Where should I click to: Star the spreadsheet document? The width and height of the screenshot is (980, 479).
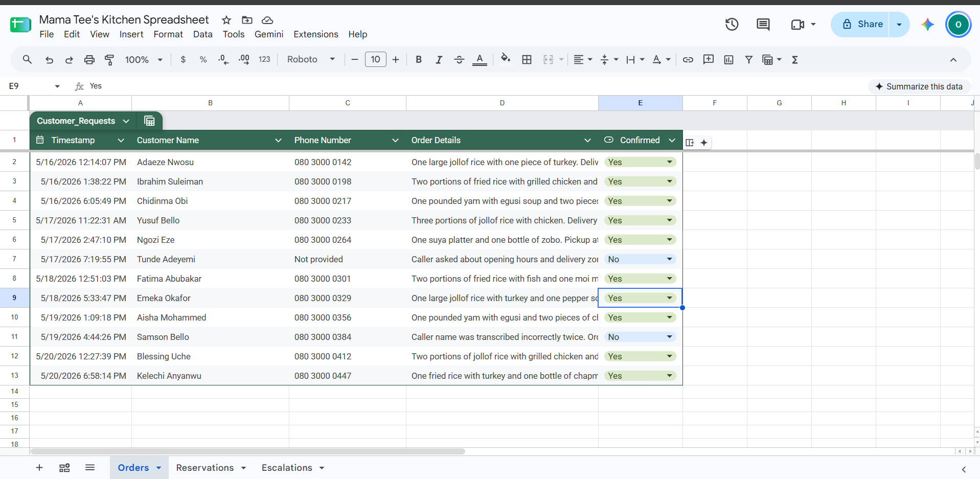coord(226,20)
